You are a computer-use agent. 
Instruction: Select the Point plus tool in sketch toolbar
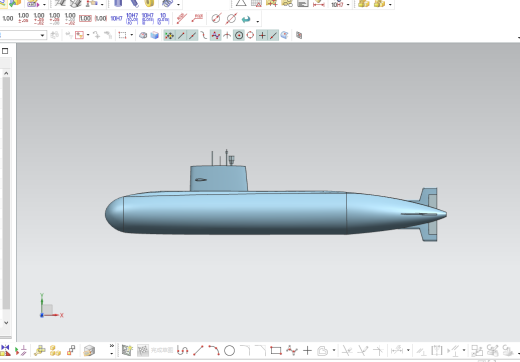click(x=307, y=351)
